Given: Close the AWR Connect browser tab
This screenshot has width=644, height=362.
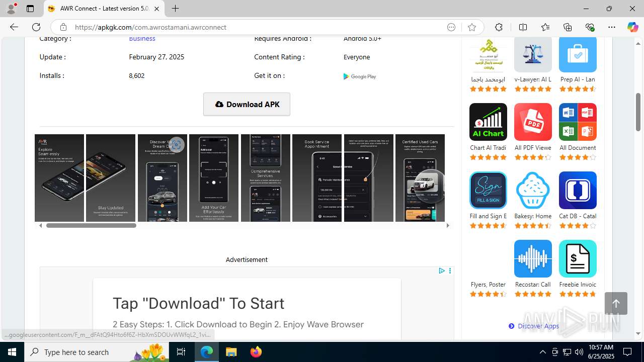Looking at the screenshot, I should (x=157, y=9).
